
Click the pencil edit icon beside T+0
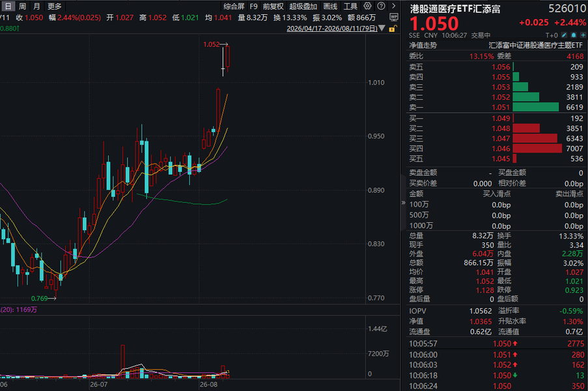pos(564,35)
